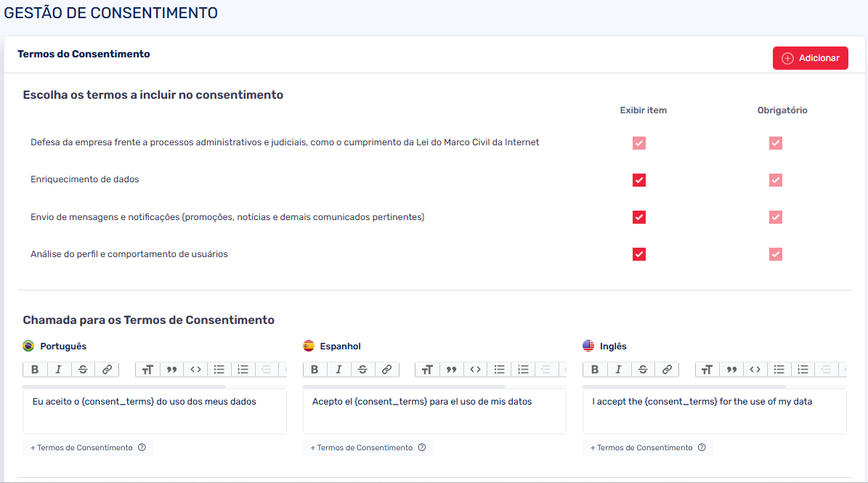Click the help icon beside Português Termos de Consentimento
This screenshot has width=868, height=483.
click(x=142, y=447)
